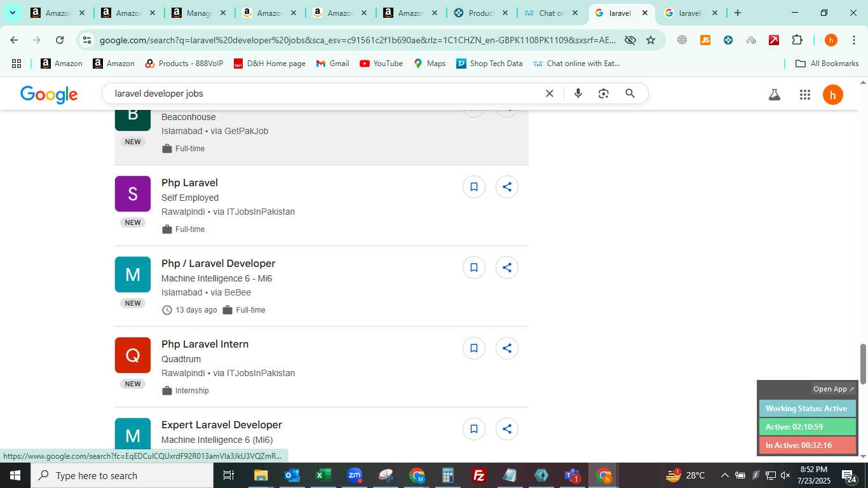Bookmark the Php Laravel Intern job
Image resolution: width=868 pixels, height=488 pixels.
pyautogui.click(x=474, y=348)
